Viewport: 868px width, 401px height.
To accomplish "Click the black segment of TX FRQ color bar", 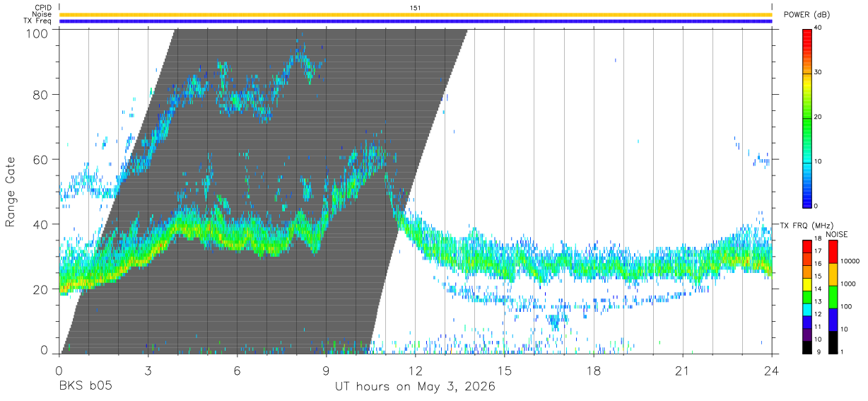I will tap(807, 346).
